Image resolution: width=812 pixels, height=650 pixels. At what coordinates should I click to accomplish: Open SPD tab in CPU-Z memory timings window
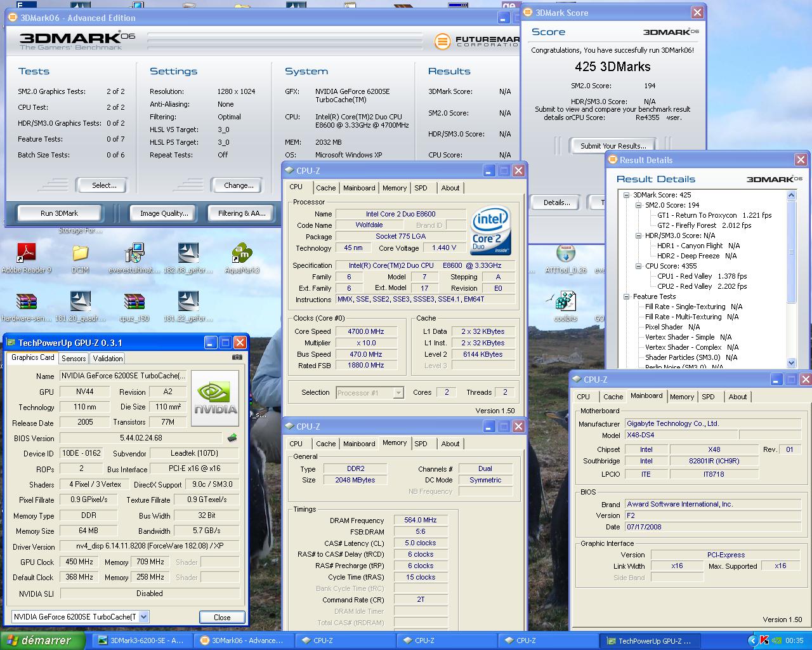(421, 444)
